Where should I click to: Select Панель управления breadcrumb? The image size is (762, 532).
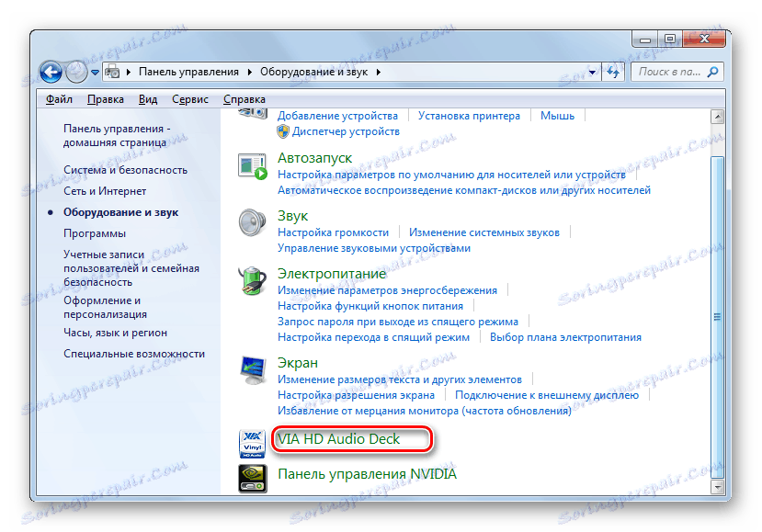[x=188, y=72]
